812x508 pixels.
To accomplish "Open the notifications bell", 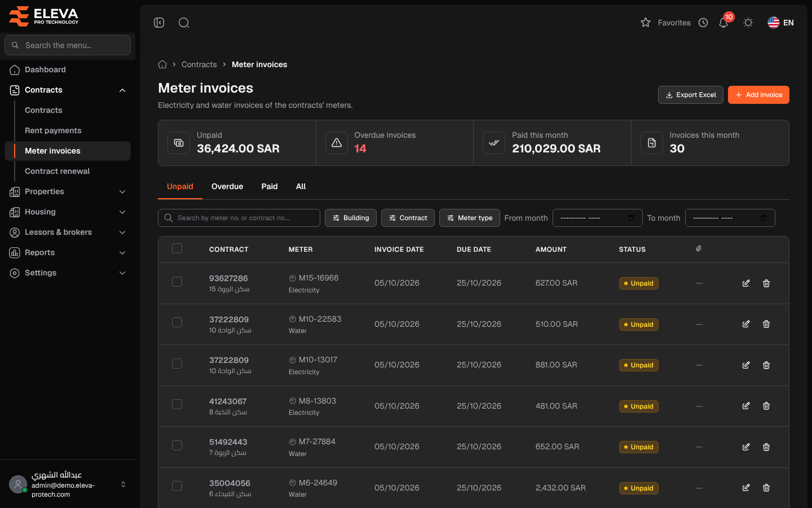I will tap(723, 23).
